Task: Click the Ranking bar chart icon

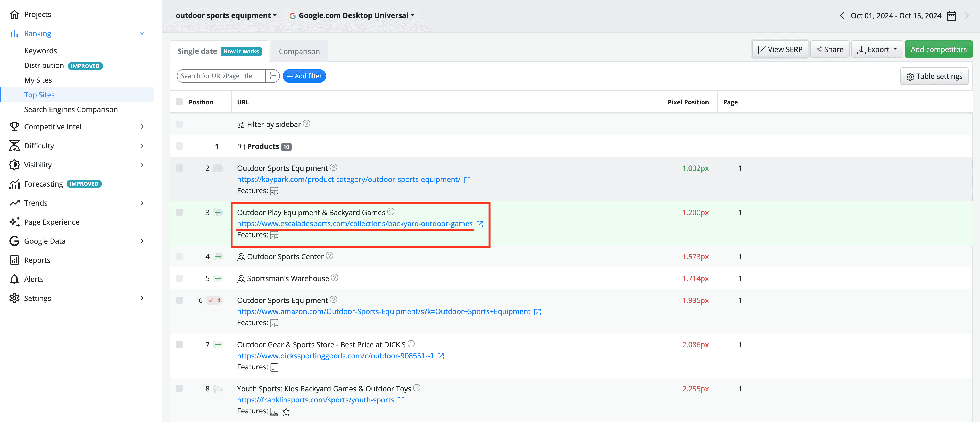Action: 14,33
